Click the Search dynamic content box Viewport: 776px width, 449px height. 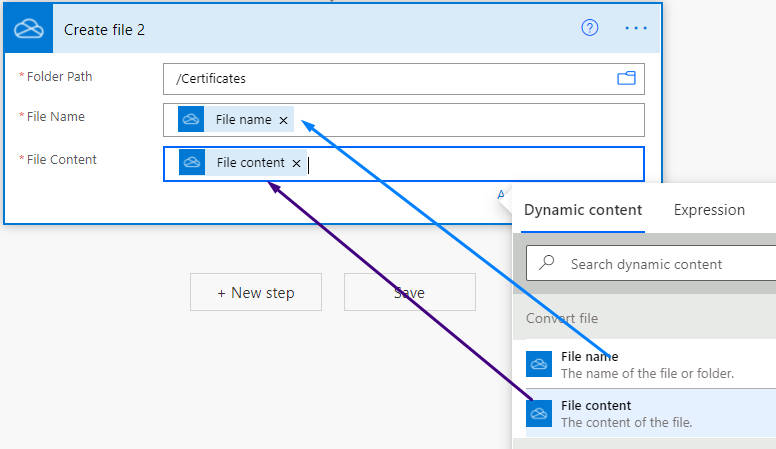(651, 263)
